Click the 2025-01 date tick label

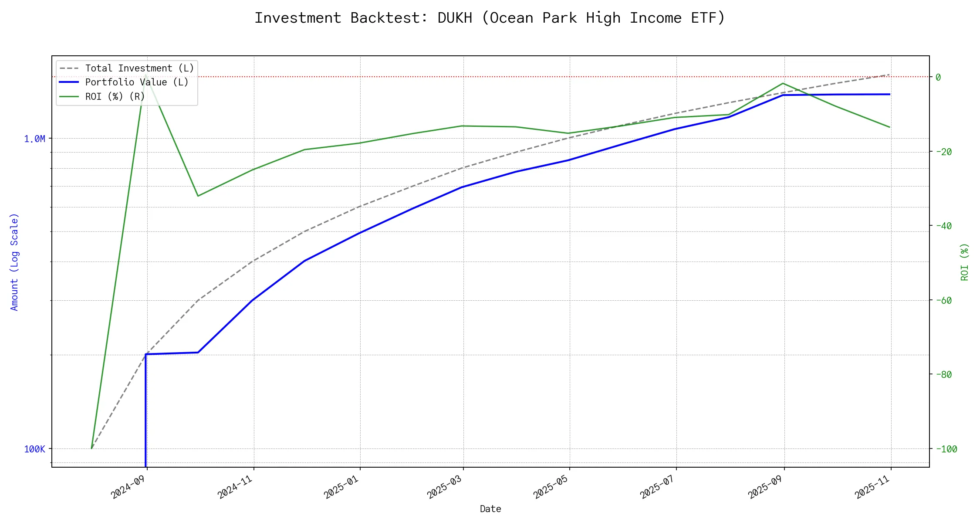(341, 486)
